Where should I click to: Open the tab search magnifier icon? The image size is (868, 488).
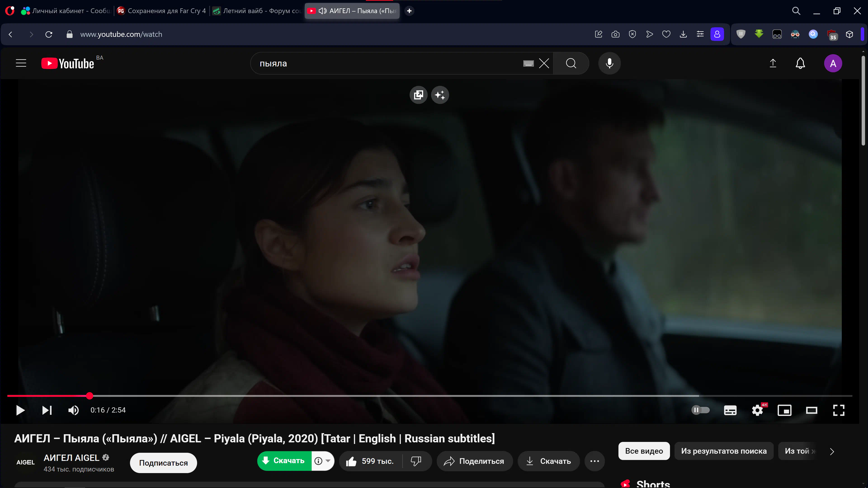click(x=796, y=11)
